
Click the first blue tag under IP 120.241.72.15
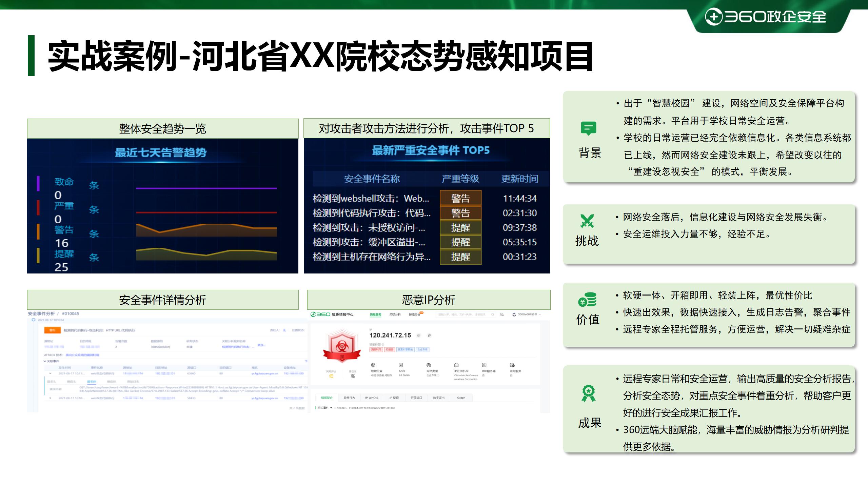point(405,349)
